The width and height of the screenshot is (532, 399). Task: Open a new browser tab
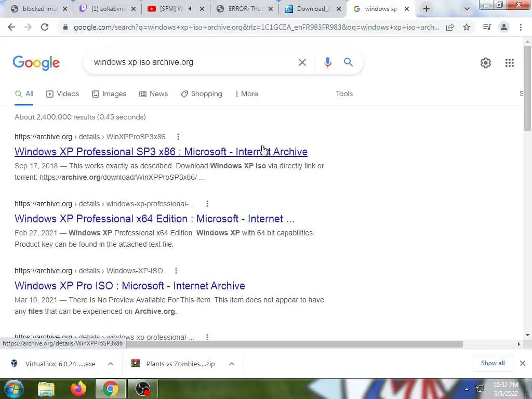click(x=427, y=9)
